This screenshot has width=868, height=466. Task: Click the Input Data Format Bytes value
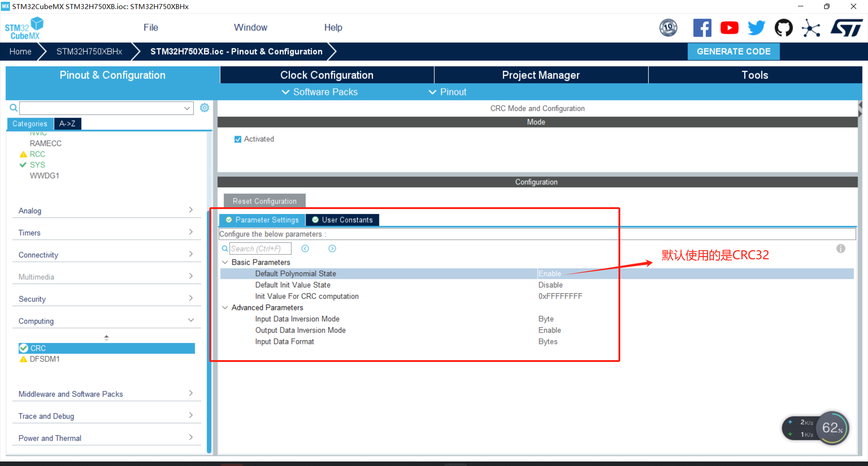point(547,342)
